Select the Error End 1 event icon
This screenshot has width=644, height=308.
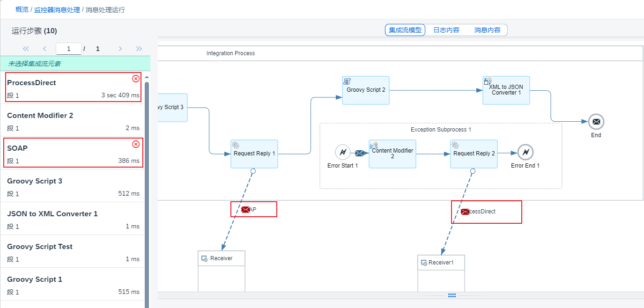click(526, 152)
